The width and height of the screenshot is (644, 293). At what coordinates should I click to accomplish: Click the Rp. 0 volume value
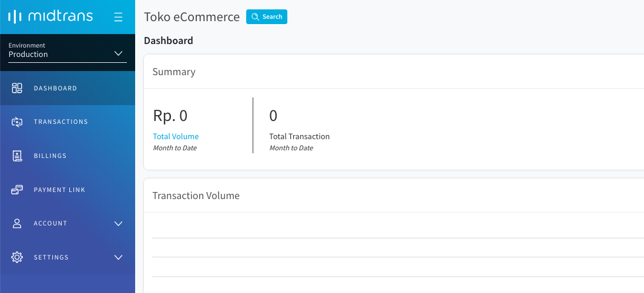[170, 116]
